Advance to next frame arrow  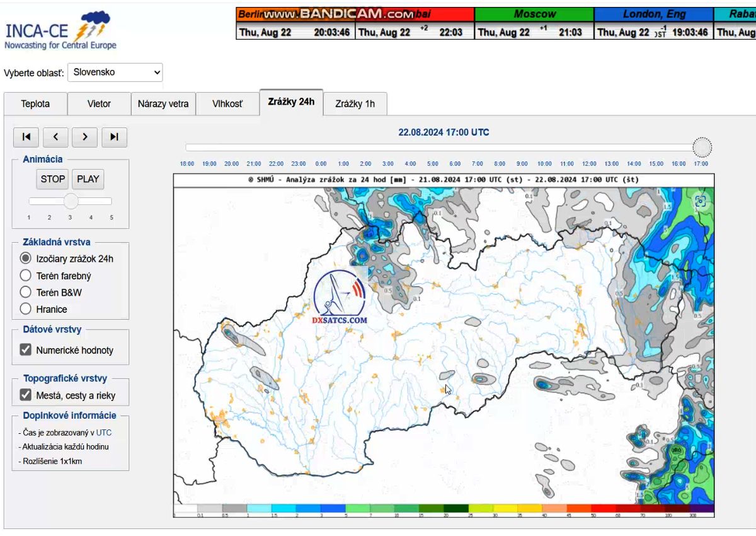(x=84, y=137)
